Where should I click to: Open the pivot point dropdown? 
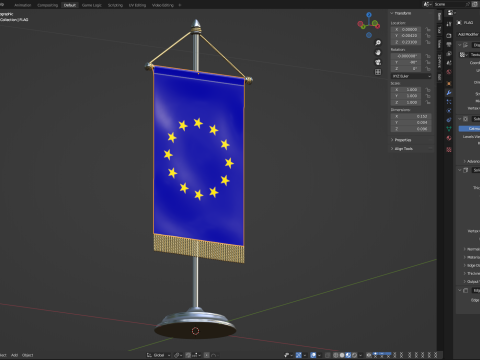pos(178,355)
